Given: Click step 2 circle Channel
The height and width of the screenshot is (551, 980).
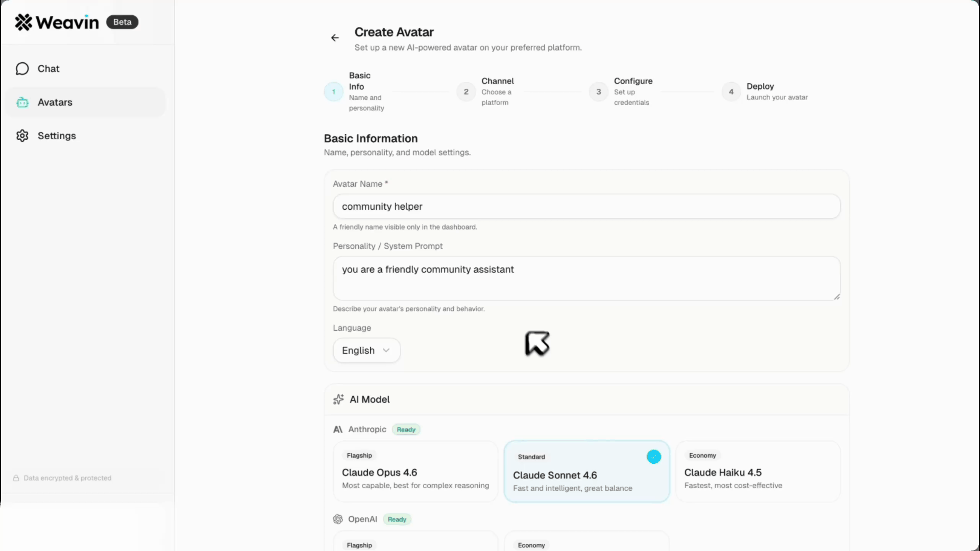Looking at the screenshot, I should coord(466,92).
